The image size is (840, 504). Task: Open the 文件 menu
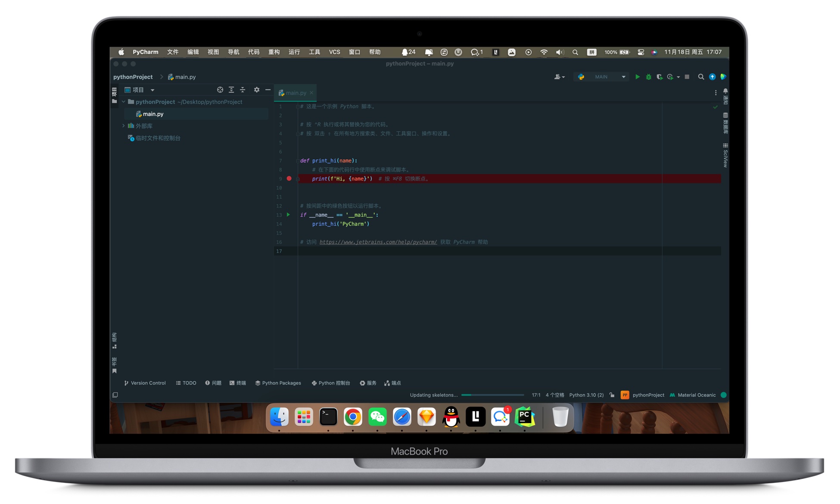click(173, 52)
